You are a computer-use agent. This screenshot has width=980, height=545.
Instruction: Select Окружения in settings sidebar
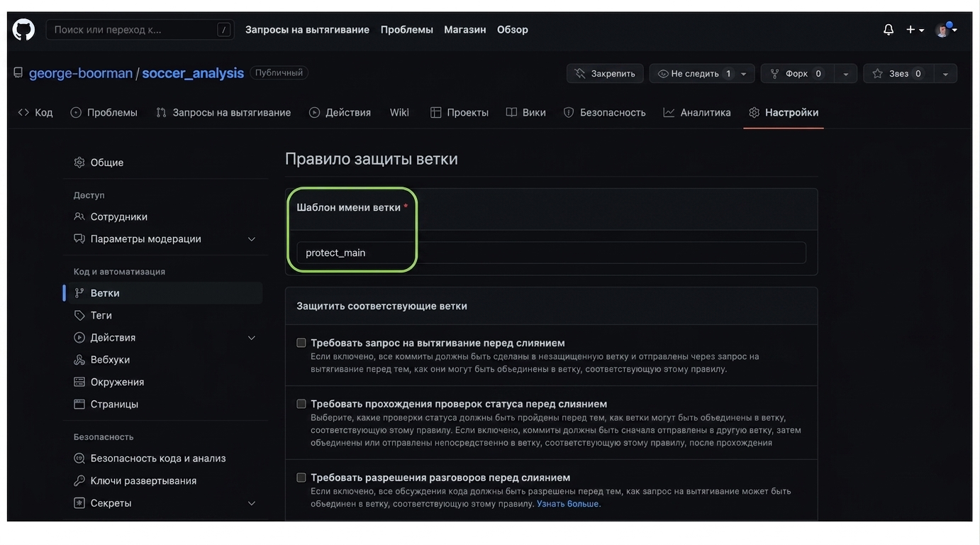[166, 382]
